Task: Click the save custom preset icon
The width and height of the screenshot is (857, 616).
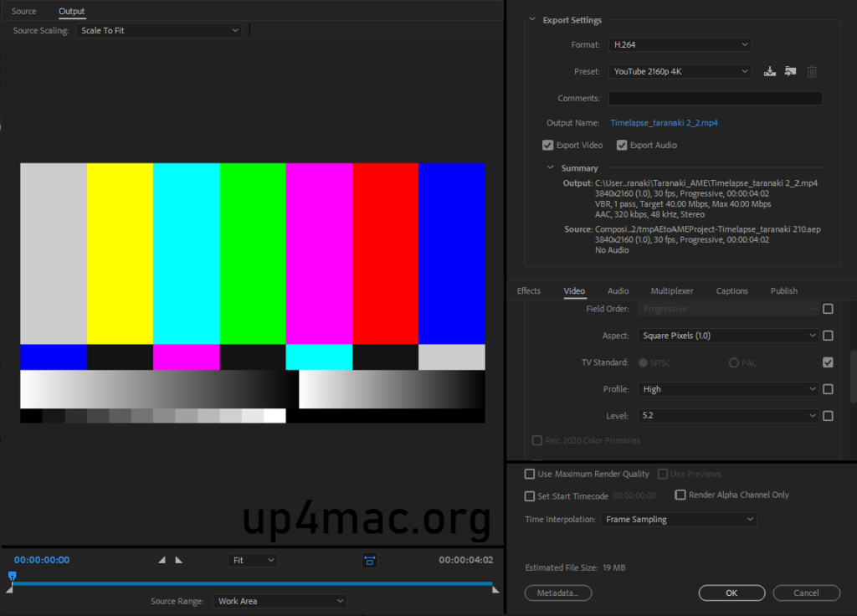Action: coord(769,71)
